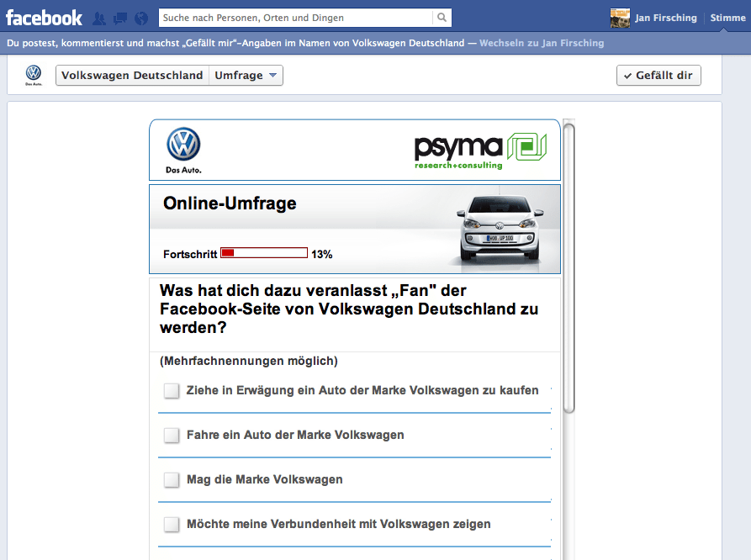751x560 pixels.
Task: Tick 'Fahre ein Auto der Marke Volkswagen' checkbox
Action: point(171,436)
